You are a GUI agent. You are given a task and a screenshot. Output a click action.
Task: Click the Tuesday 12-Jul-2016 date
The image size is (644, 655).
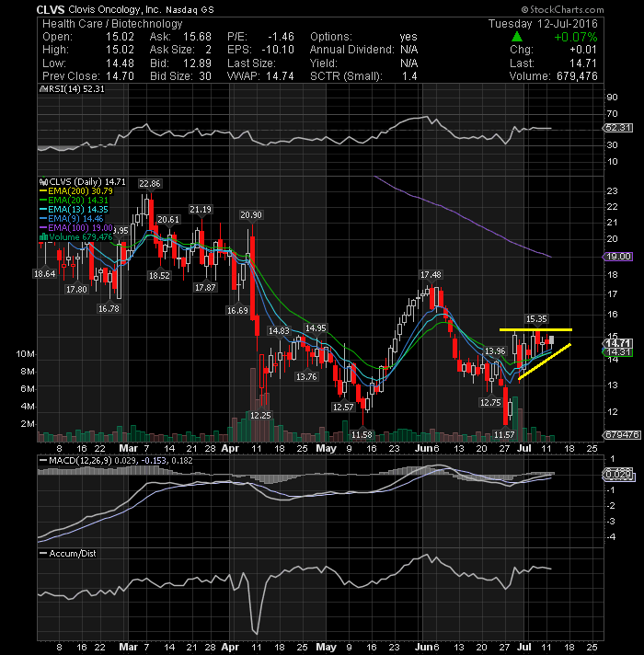pyautogui.click(x=543, y=24)
